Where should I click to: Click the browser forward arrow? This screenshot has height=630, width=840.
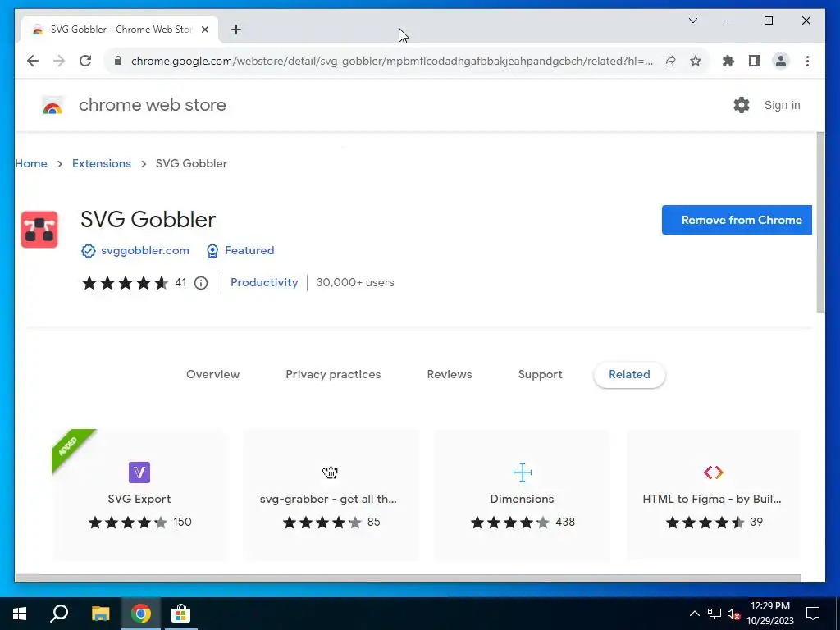[x=59, y=61]
